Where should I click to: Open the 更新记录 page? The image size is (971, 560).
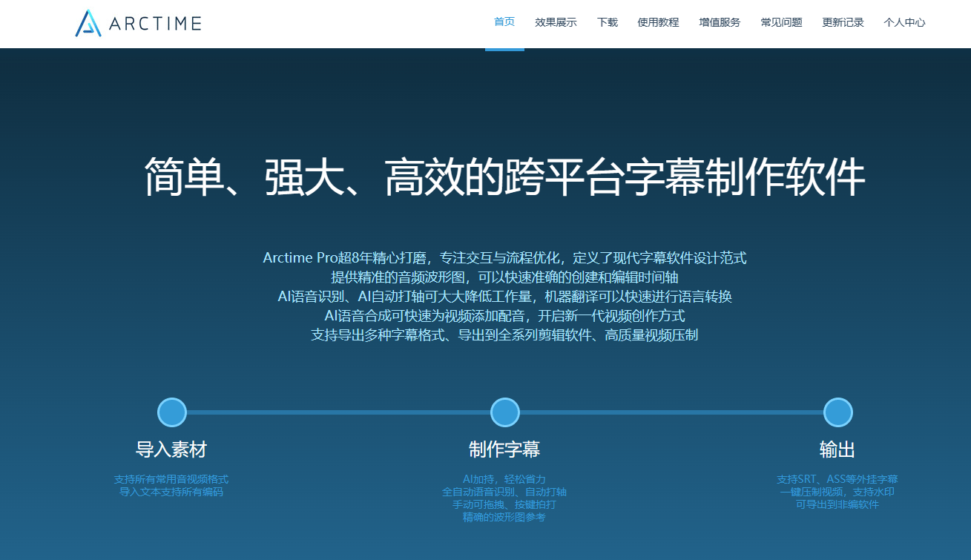843,22
